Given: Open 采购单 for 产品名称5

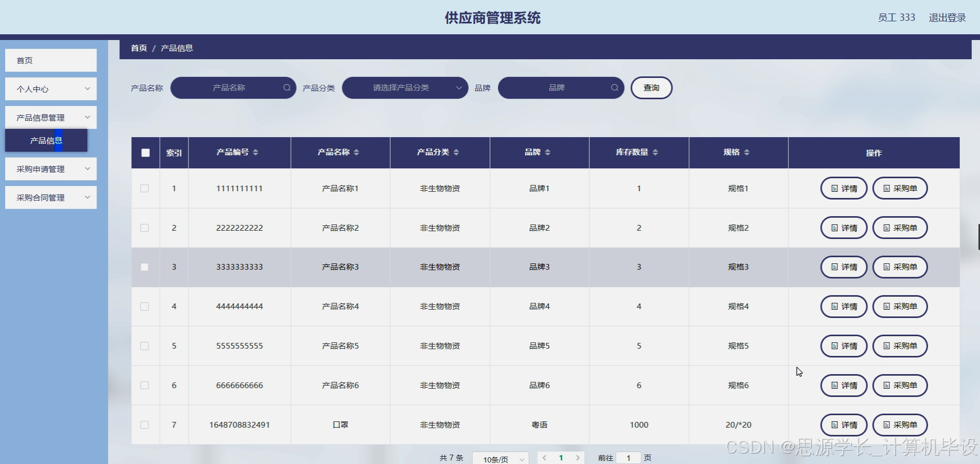Looking at the screenshot, I should pyautogui.click(x=900, y=346).
